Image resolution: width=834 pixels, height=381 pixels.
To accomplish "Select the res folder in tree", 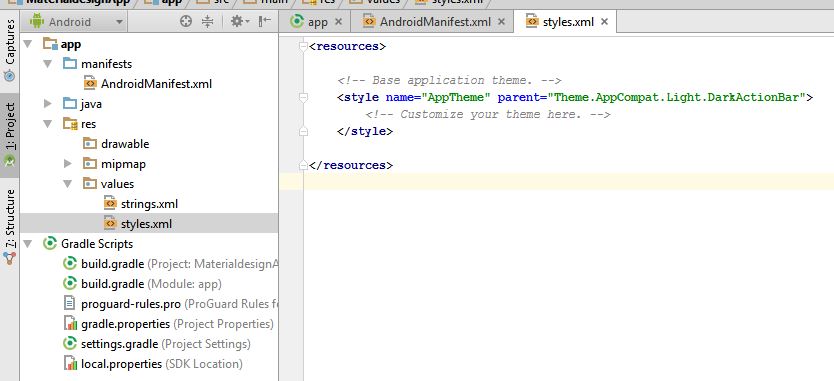I will click(x=88, y=124).
